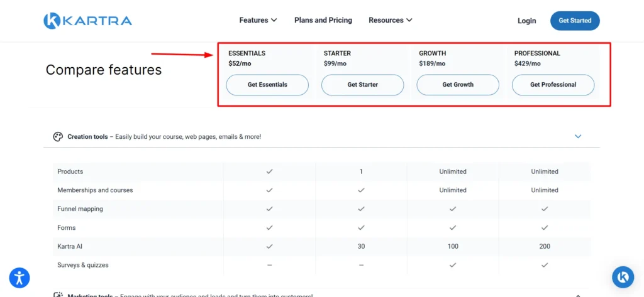Click the Professional Surveys & quizzes checkmark
This screenshot has width=644, height=297.
545,265
